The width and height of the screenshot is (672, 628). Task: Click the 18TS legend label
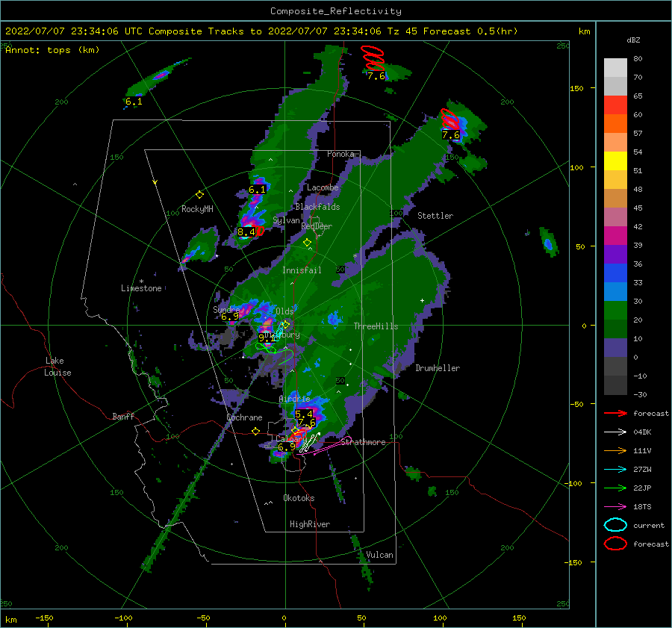(642, 507)
